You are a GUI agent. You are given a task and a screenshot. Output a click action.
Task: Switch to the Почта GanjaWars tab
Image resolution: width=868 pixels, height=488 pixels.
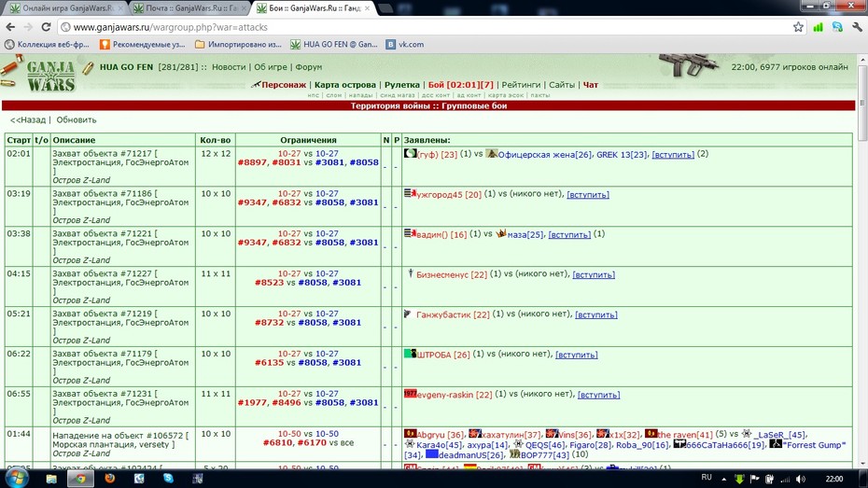[190, 8]
